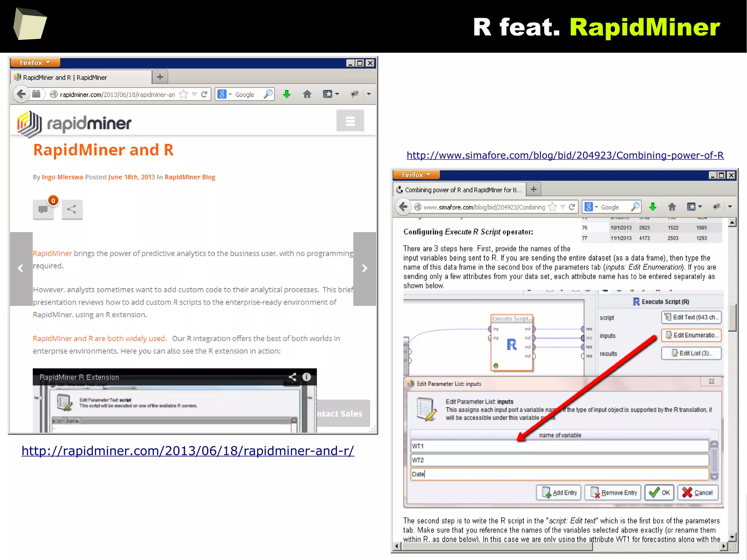
Task: History dropdown arrow in simafore address bar
Action: tap(563, 207)
